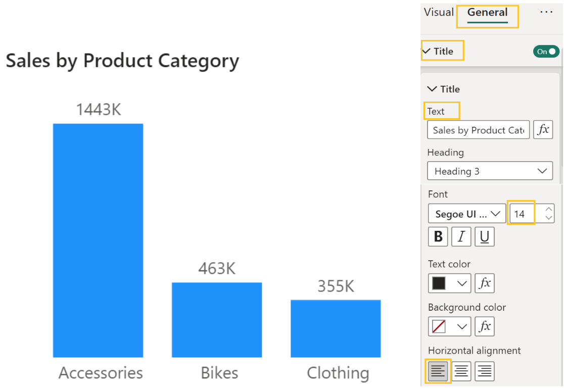Viewport: 564px width, 392px height.
Task: Open the Segoe UI font family dropdown
Action: click(466, 214)
